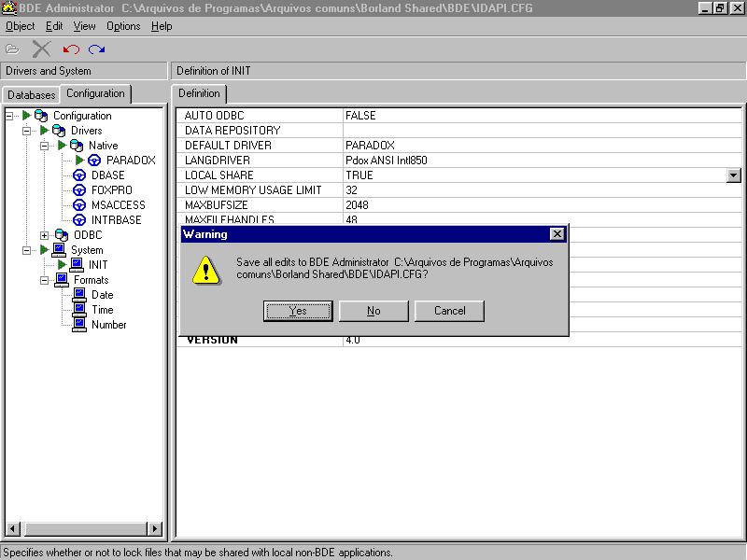Click Cancel in Warning dialog
Viewport: 747px width, 560px height.
point(449,311)
